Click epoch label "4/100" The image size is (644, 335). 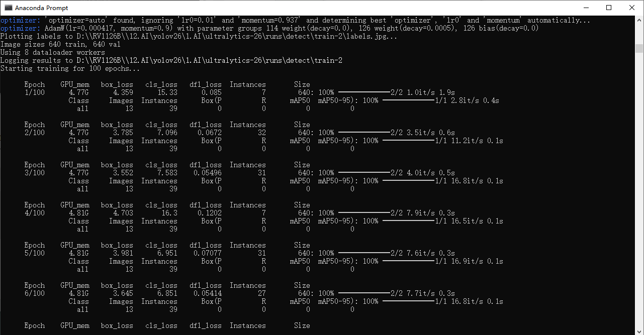(35, 213)
